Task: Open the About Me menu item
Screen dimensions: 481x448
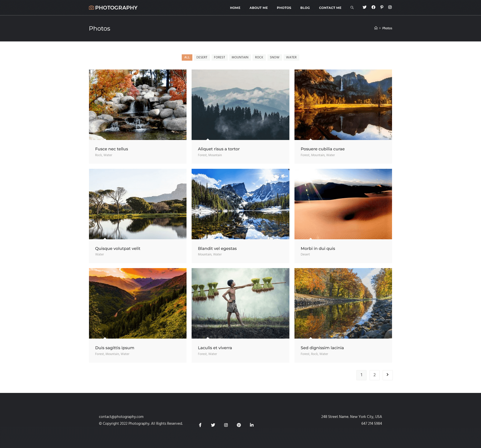Action: 259,8
